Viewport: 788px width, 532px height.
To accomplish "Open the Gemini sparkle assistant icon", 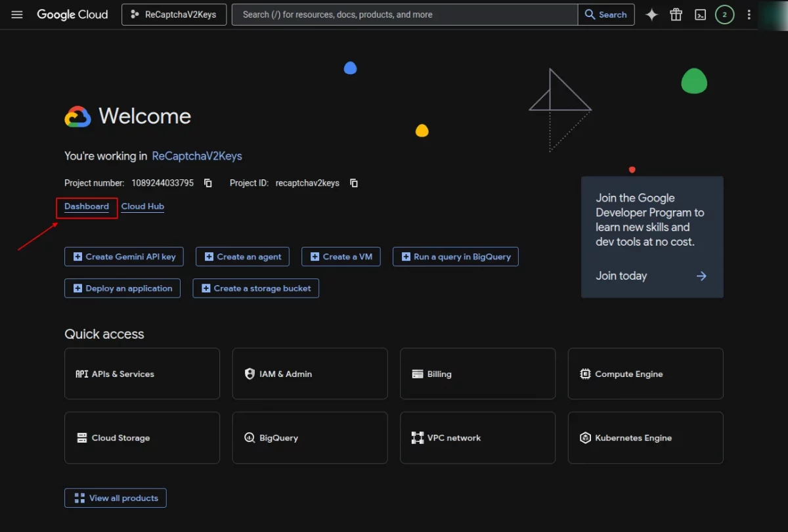I will tap(651, 14).
